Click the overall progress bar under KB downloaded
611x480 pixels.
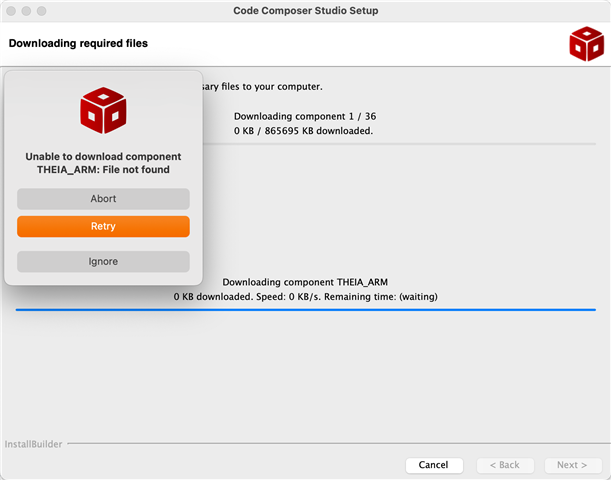pos(400,143)
